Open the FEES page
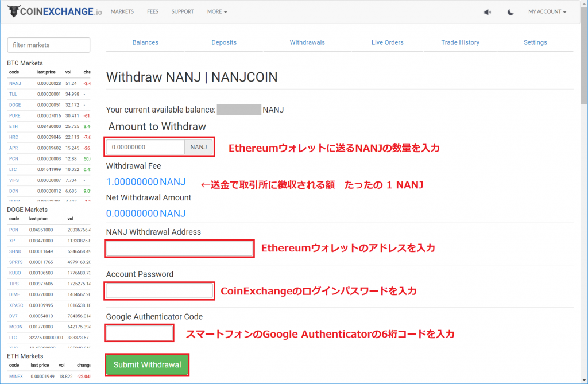Image resolution: width=588 pixels, height=384 pixels. tap(153, 11)
